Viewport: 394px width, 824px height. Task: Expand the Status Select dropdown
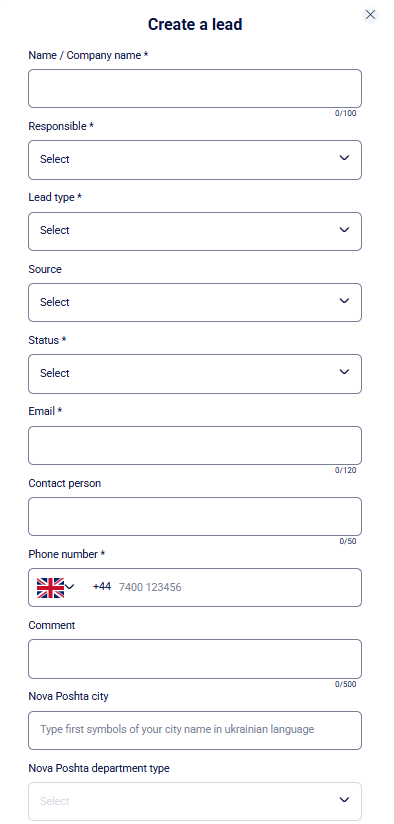[195, 374]
